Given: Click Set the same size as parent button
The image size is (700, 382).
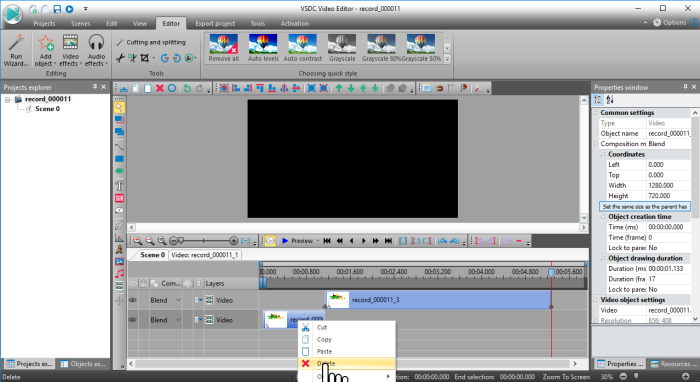Looking at the screenshot, I should point(645,207).
